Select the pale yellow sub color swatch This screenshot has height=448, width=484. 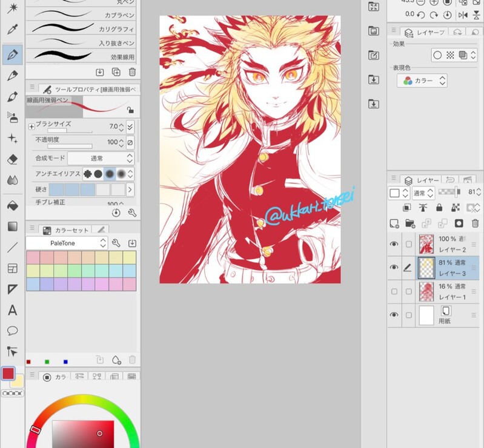(19, 381)
